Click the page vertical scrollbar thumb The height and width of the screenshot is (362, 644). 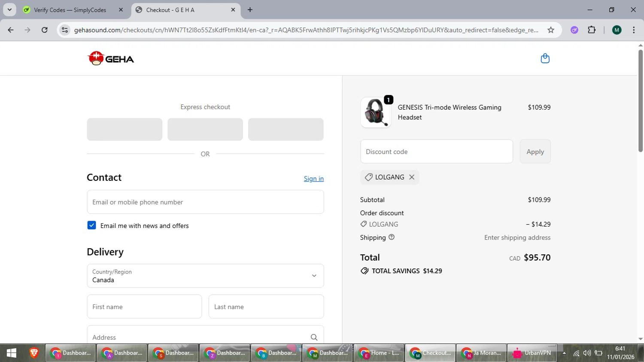tap(641, 101)
